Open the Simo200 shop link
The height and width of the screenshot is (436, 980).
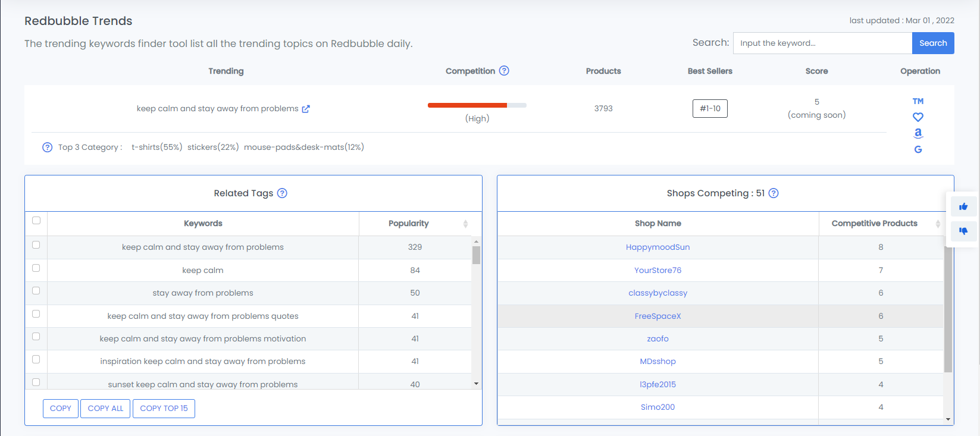[x=657, y=407]
